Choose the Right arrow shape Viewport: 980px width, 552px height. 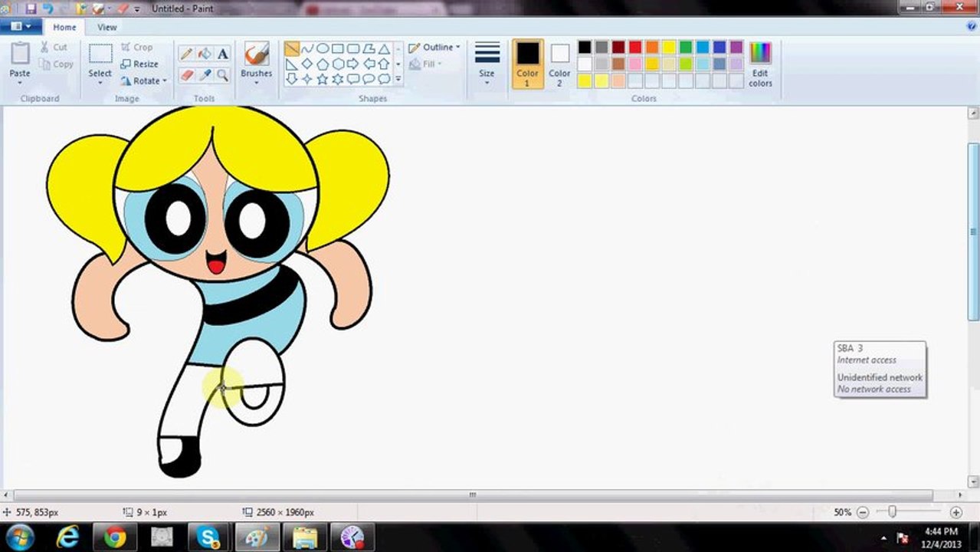tap(353, 64)
